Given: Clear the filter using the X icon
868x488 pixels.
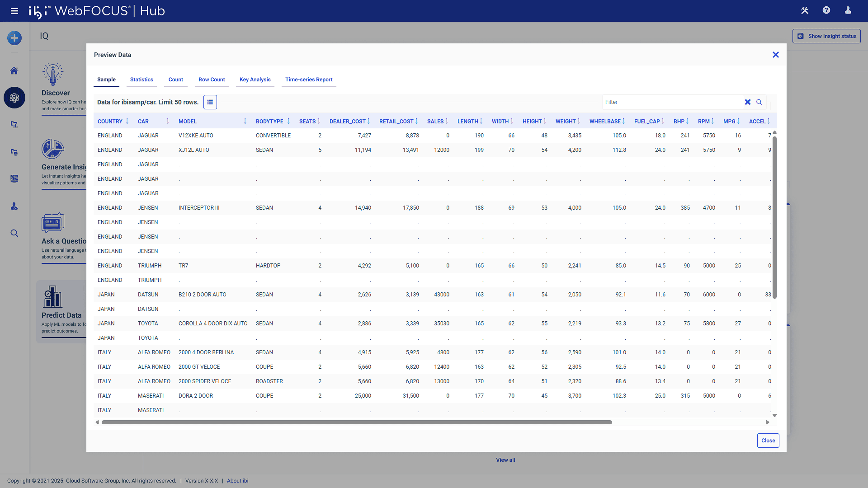Looking at the screenshot, I should (x=748, y=102).
